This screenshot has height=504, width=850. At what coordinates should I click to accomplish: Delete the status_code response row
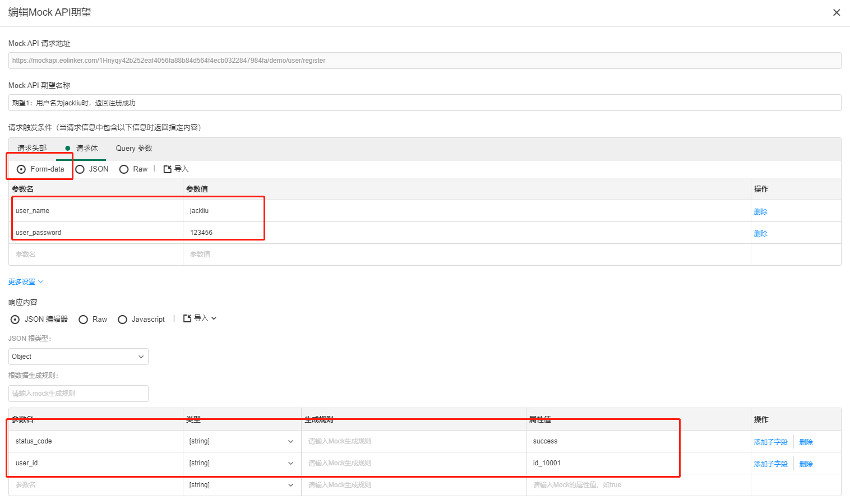click(806, 442)
